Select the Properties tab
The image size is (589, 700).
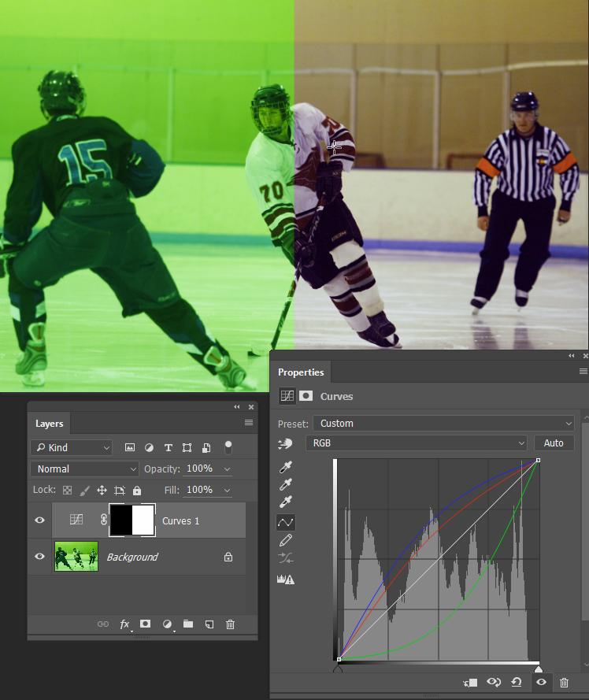301,372
